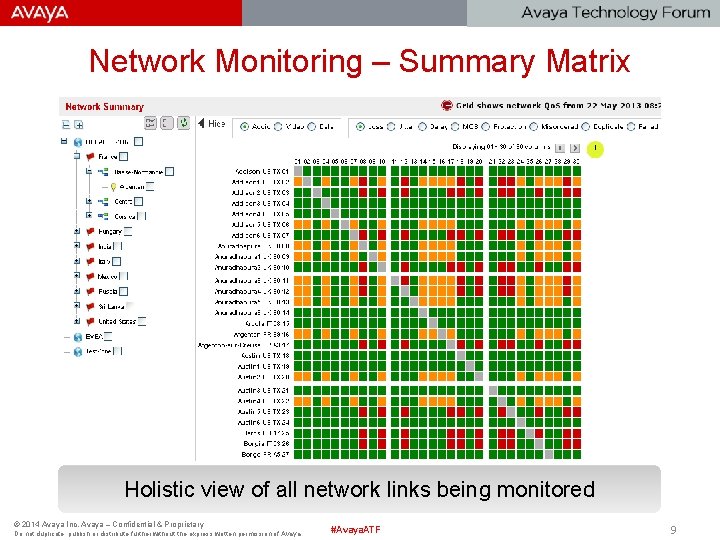Click the red status icon beside grid message
The width and height of the screenshot is (720, 540).
446,106
